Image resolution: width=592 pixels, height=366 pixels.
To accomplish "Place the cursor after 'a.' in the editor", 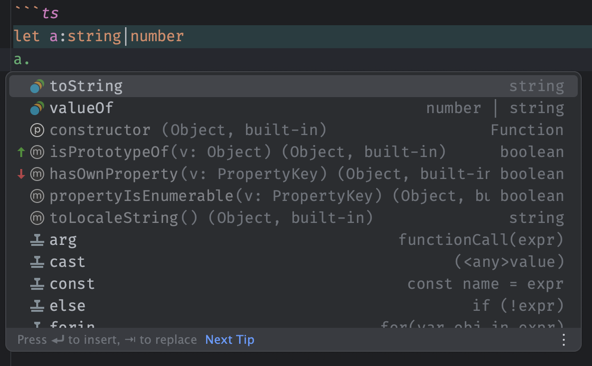I will point(30,60).
